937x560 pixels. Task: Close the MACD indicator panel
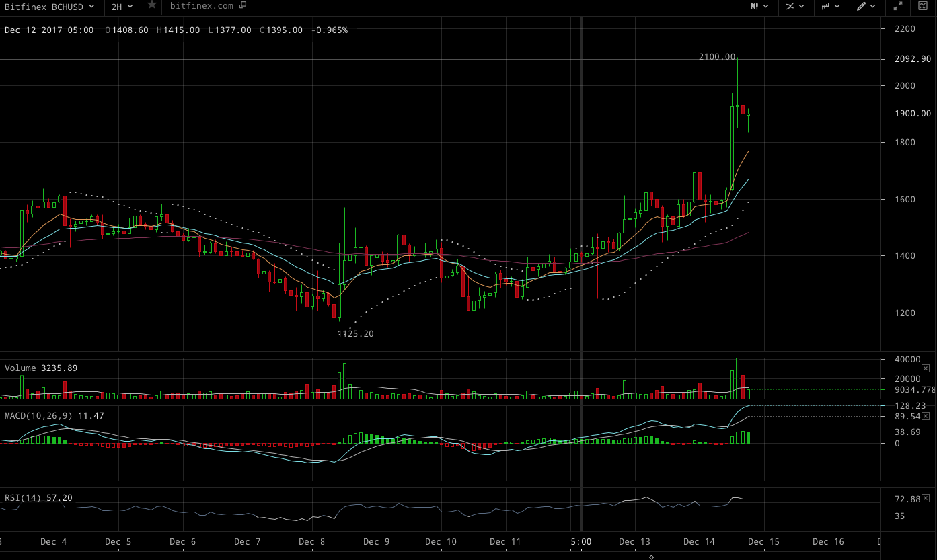[926, 416]
